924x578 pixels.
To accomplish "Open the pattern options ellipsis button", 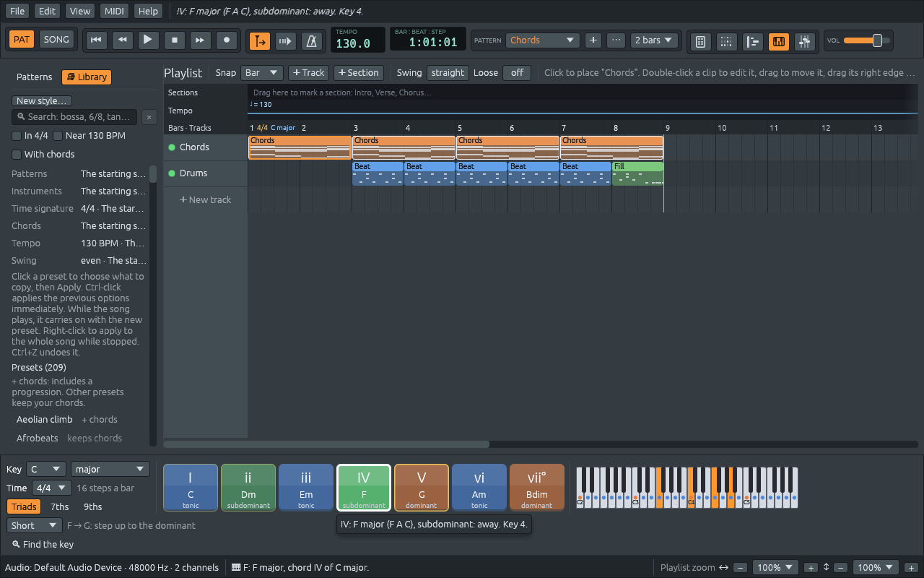I will 616,40.
